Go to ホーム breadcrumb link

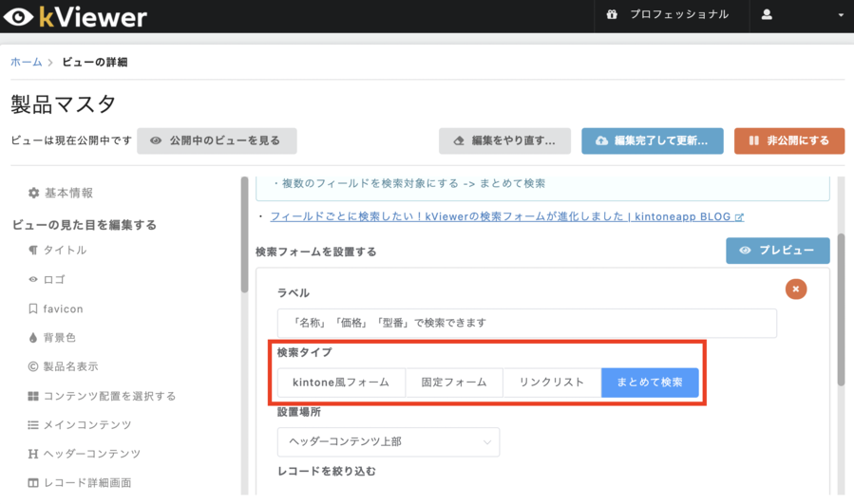tap(27, 62)
